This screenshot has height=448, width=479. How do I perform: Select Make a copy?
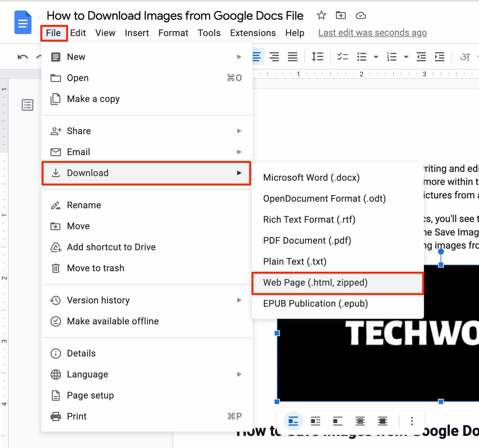click(147, 99)
